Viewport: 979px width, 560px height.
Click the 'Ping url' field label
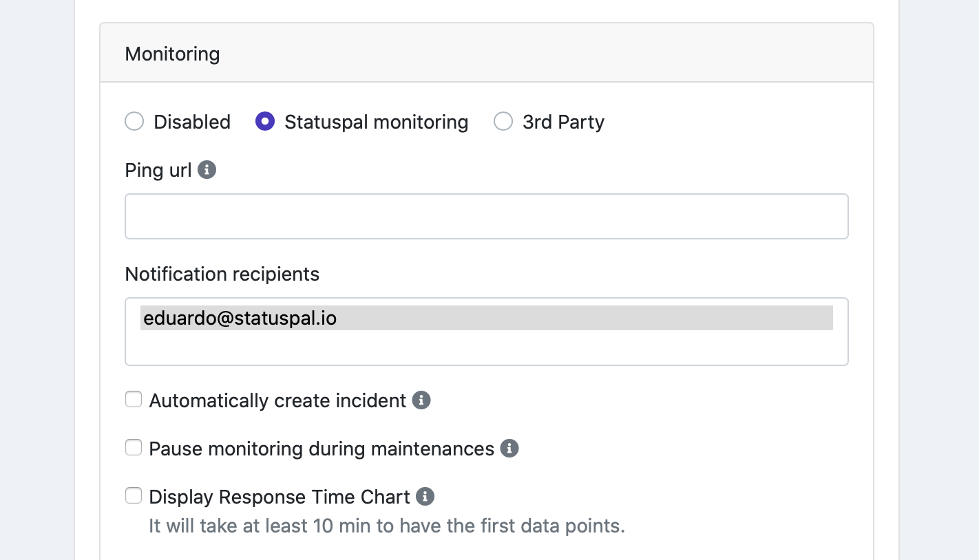point(158,170)
